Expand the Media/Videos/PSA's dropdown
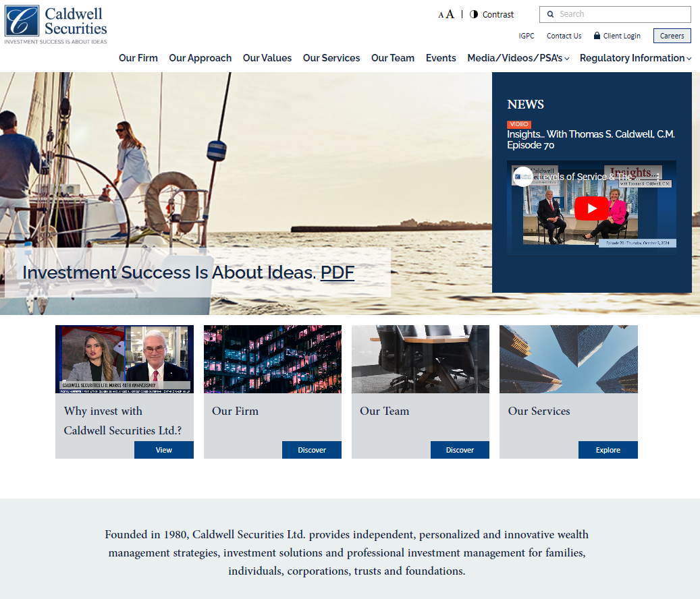The height and width of the screenshot is (599, 700). pos(518,58)
